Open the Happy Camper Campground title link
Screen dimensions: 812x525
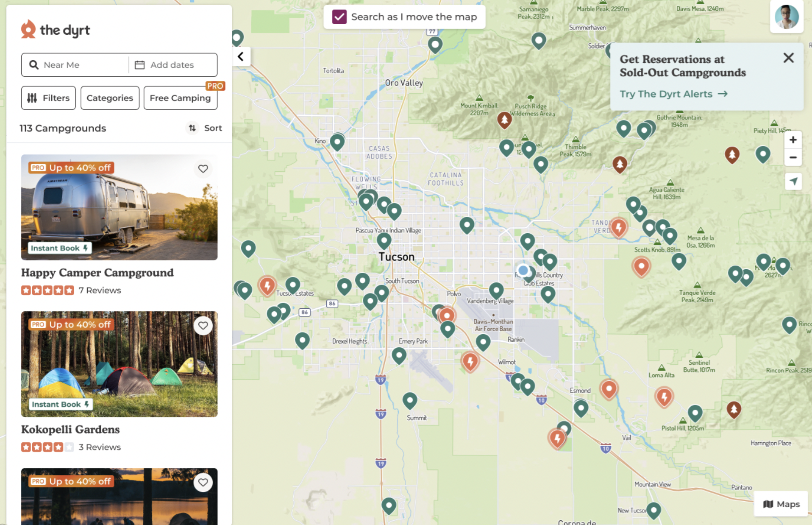pos(97,273)
